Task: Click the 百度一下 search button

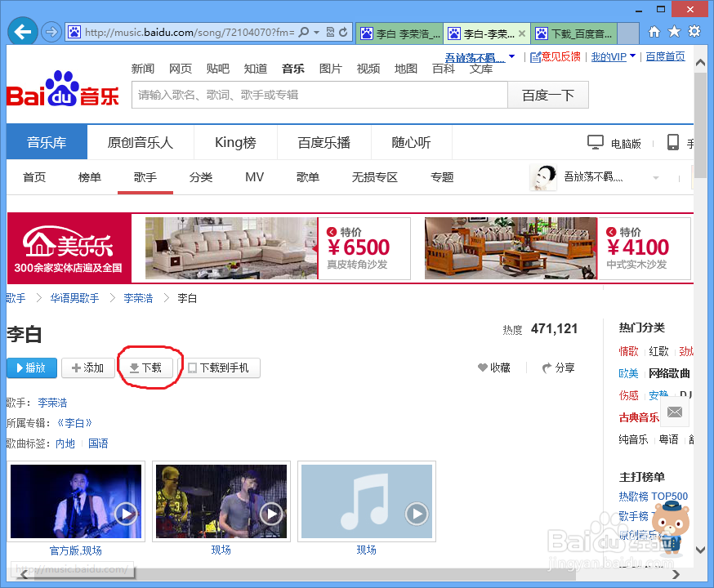Action: click(547, 95)
